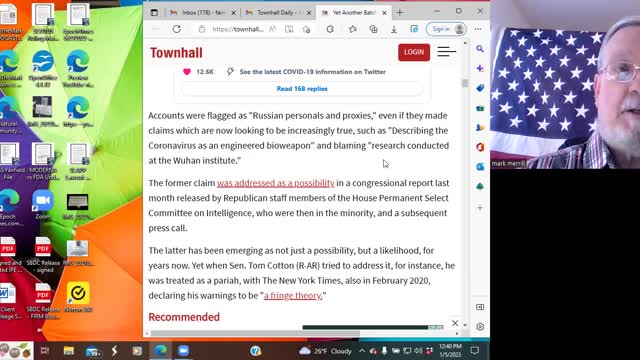Close the Yet Another Batch tab

point(384,13)
